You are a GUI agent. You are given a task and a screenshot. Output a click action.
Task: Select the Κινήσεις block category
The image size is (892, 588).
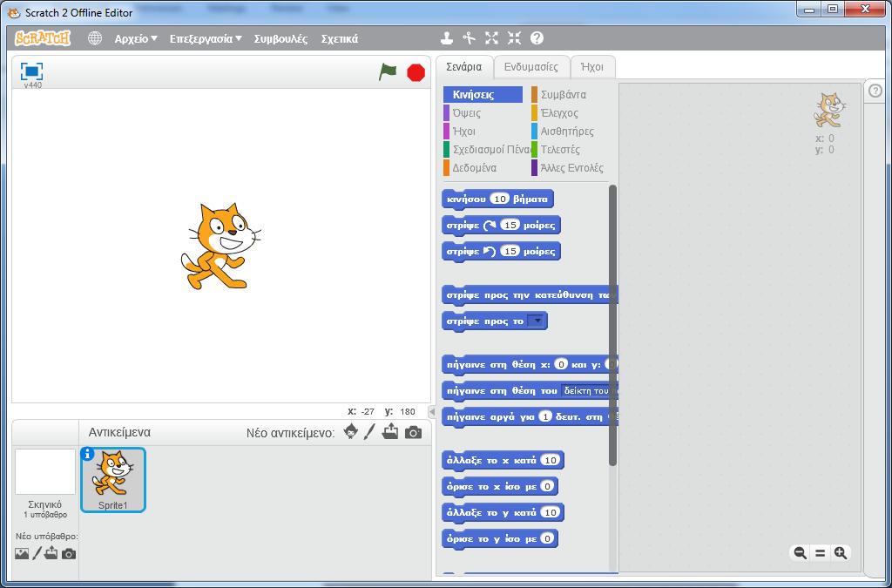point(483,94)
